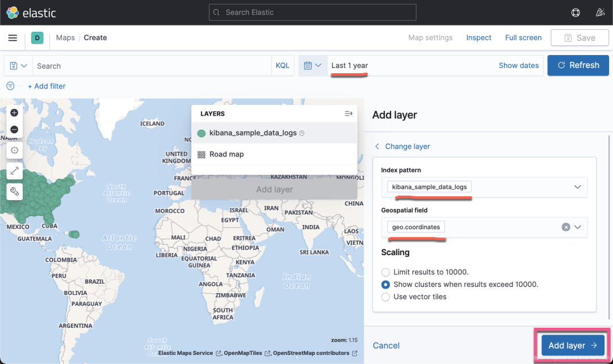The image size is (613, 364).
Task: Zoom in on the map
Action: 14,113
